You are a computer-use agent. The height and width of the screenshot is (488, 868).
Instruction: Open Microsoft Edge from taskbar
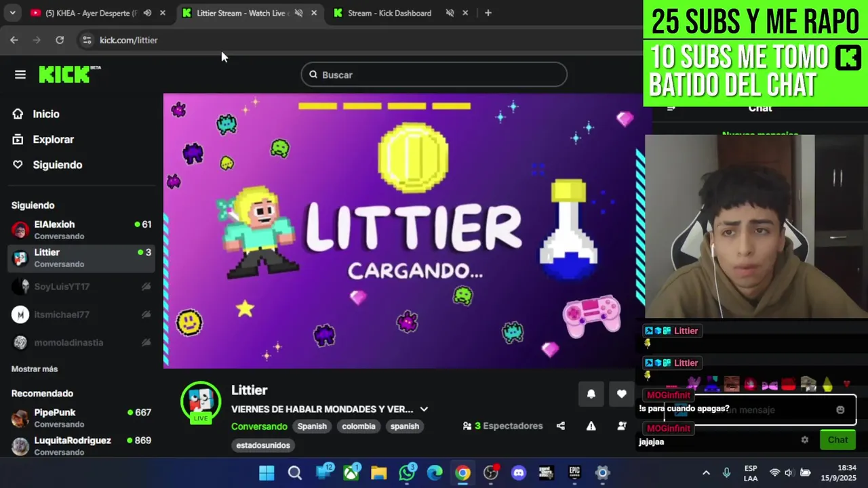click(x=435, y=473)
